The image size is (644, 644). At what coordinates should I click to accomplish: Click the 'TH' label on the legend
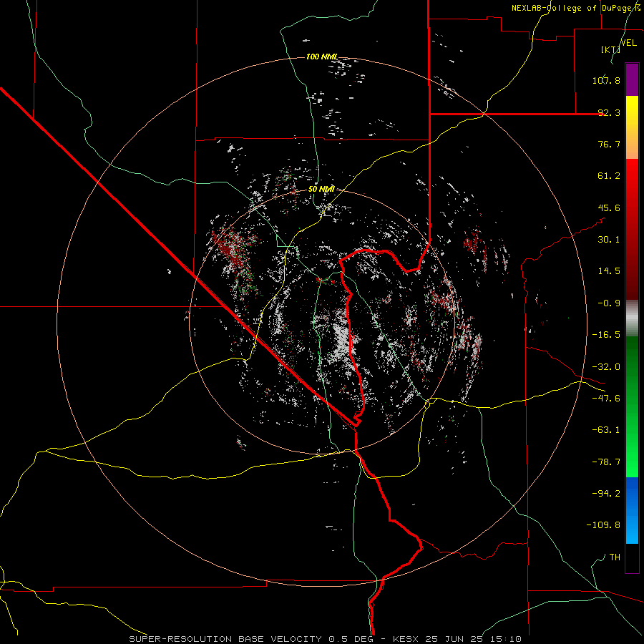[x=615, y=557]
